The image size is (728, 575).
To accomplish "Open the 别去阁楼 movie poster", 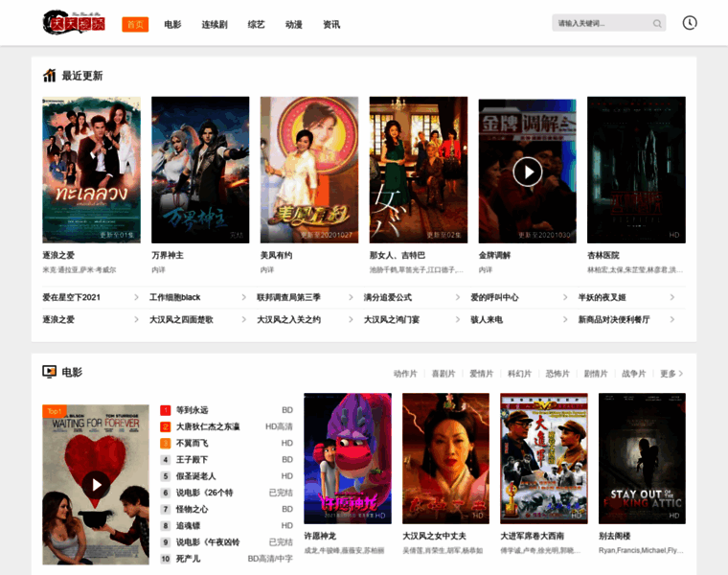I will click(642, 458).
